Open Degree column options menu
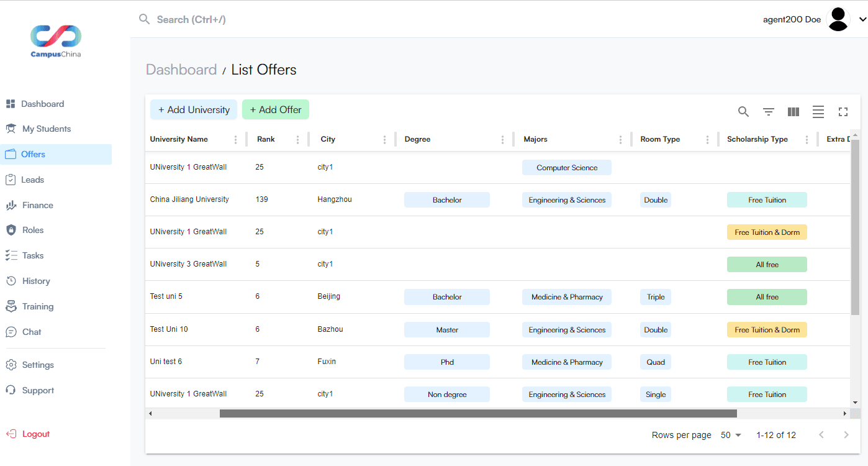Viewport: 868px width, 466px height. click(502, 140)
